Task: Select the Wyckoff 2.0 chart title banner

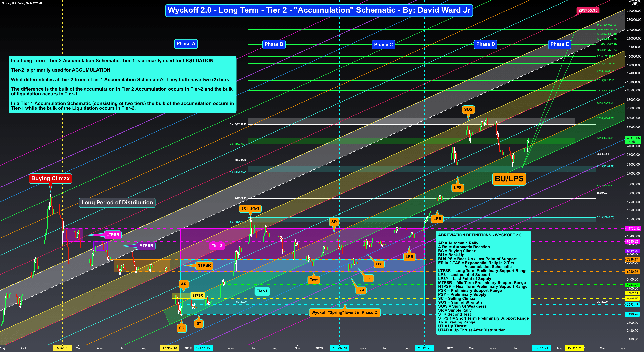Action: coord(319,10)
